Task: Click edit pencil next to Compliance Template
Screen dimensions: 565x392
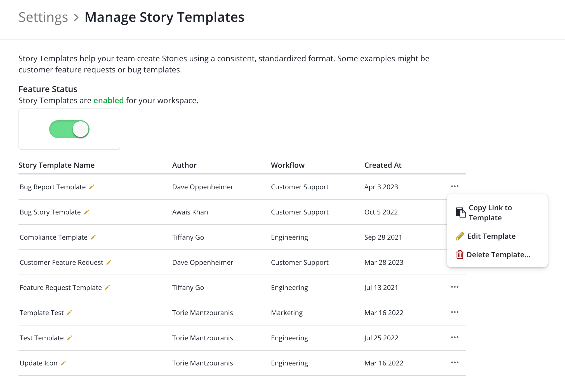Action: click(x=93, y=237)
